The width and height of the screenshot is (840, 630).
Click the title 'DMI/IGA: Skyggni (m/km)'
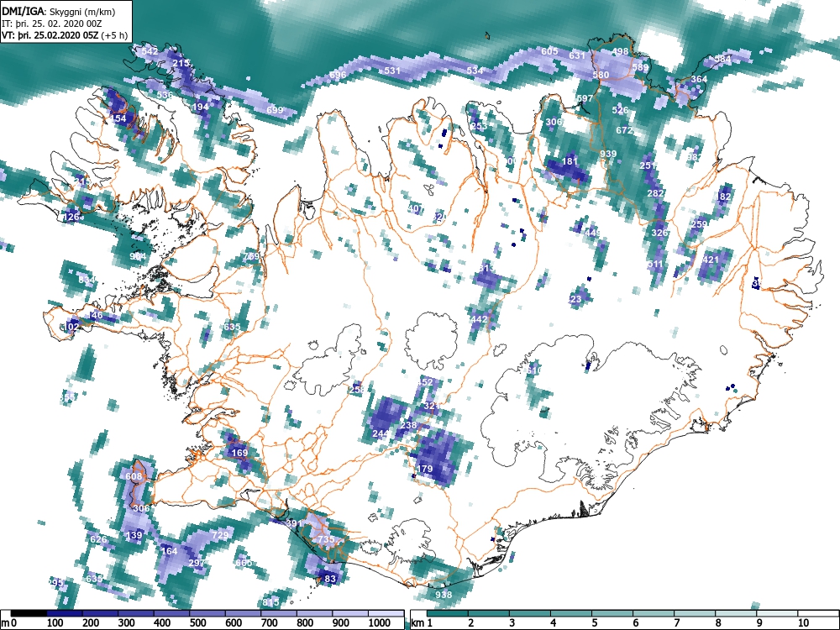pos(59,11)
